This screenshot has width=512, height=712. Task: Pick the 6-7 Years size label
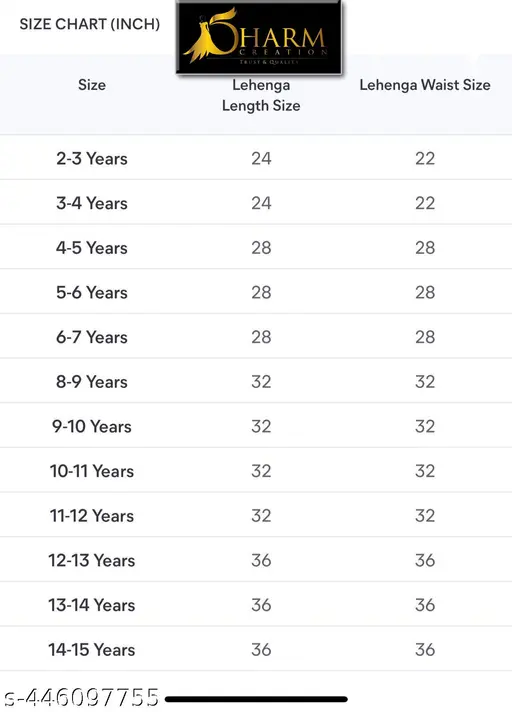pyautogui.click(x=92, y=337)
